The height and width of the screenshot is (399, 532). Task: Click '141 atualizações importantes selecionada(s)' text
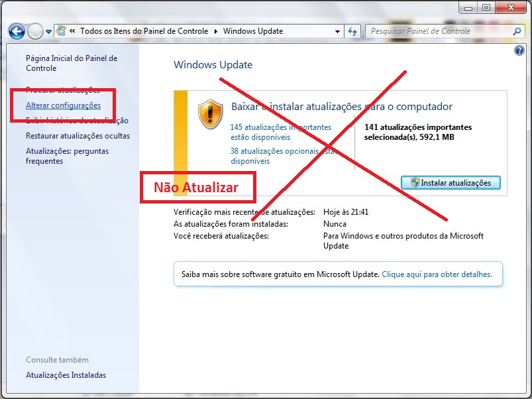point(418,132)
